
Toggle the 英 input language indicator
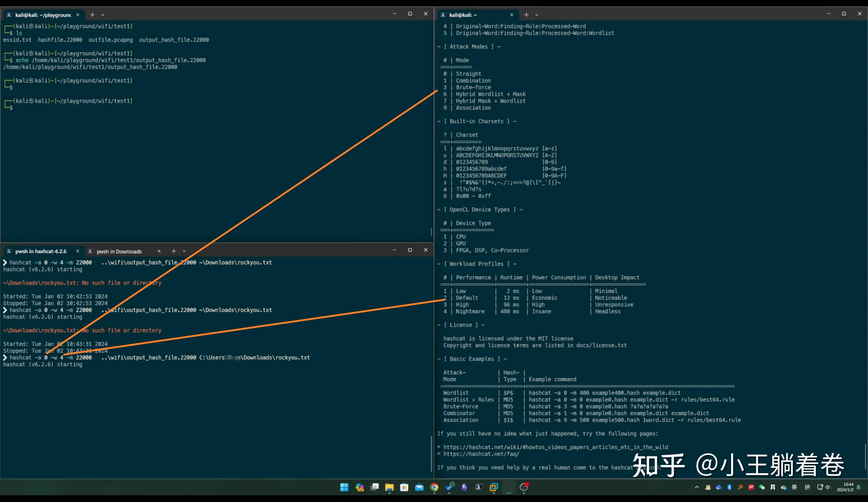click(794, 487)
